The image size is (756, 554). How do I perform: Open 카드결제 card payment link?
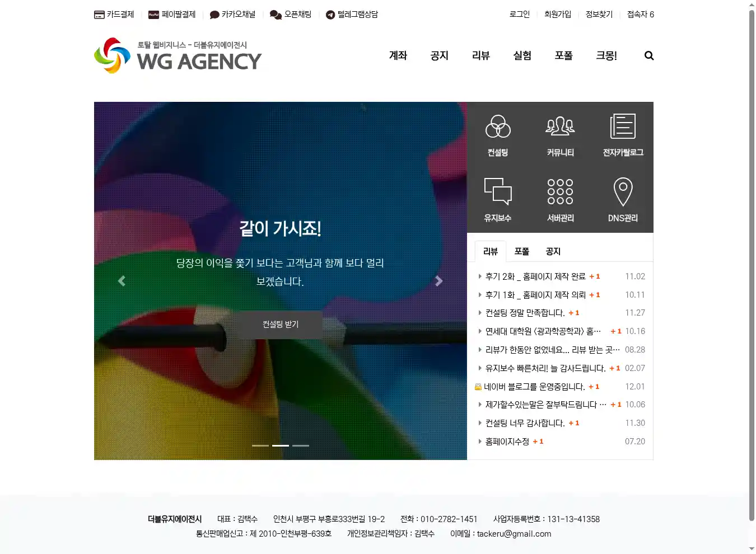(114, 15)
